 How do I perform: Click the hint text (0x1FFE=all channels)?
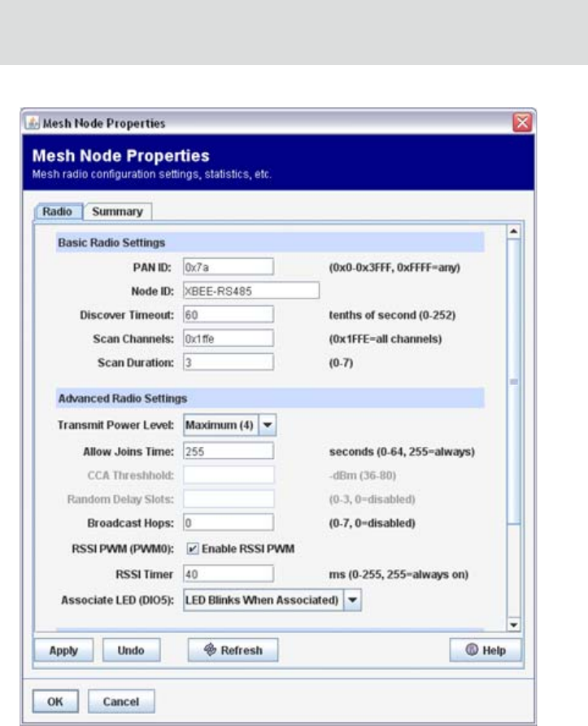pos(385,339)
